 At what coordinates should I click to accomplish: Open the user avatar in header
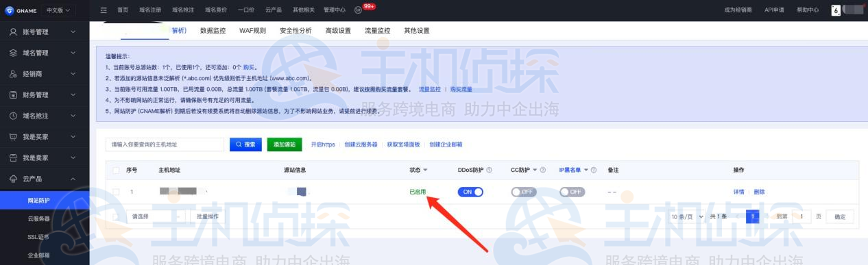click(835, 10)
